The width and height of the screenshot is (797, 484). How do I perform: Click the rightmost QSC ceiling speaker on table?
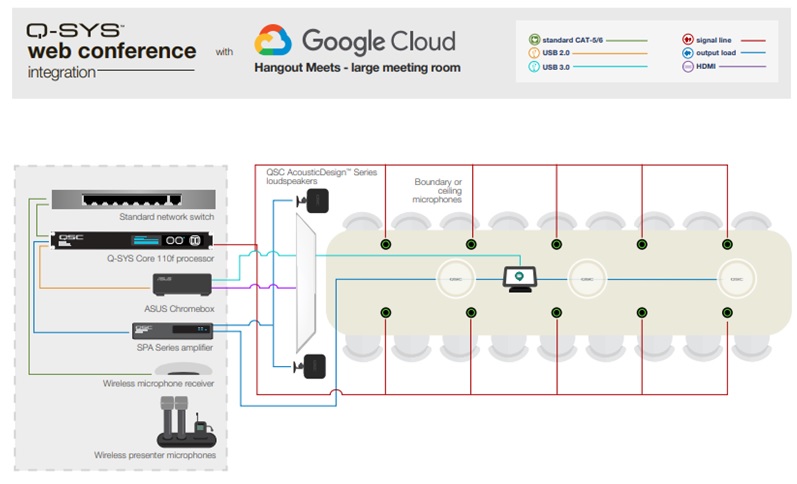tap(737, 279)
